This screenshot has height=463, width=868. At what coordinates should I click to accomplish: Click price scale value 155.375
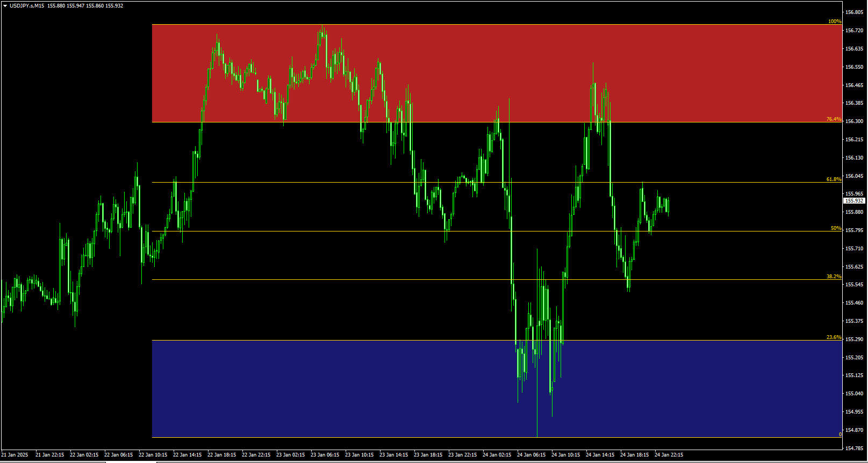click(x=854, y=321)
